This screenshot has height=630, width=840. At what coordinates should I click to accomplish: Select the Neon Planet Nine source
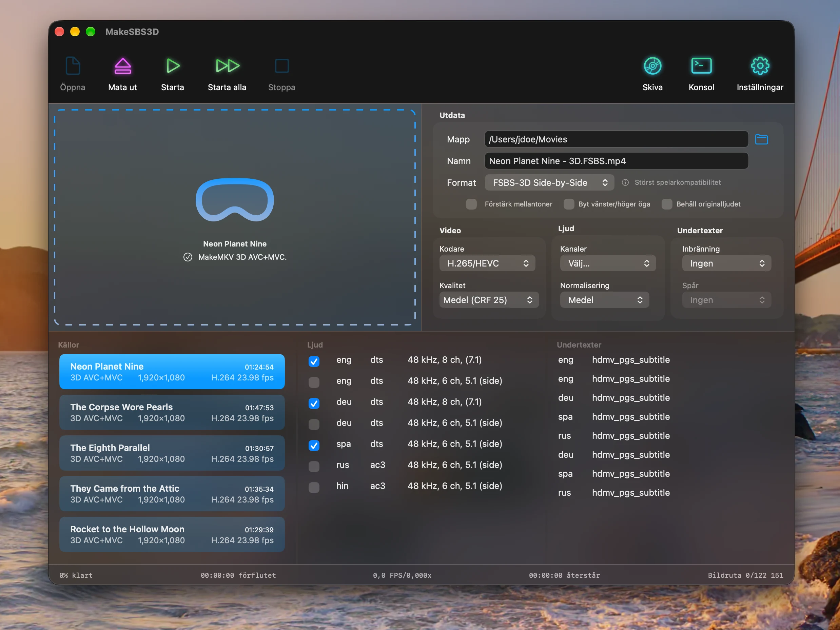point(172,372)
